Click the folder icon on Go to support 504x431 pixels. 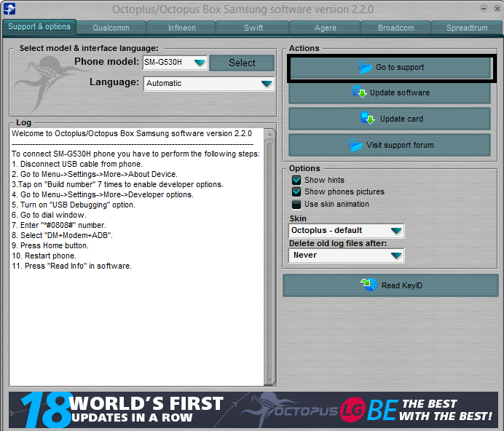coord(364,67)
